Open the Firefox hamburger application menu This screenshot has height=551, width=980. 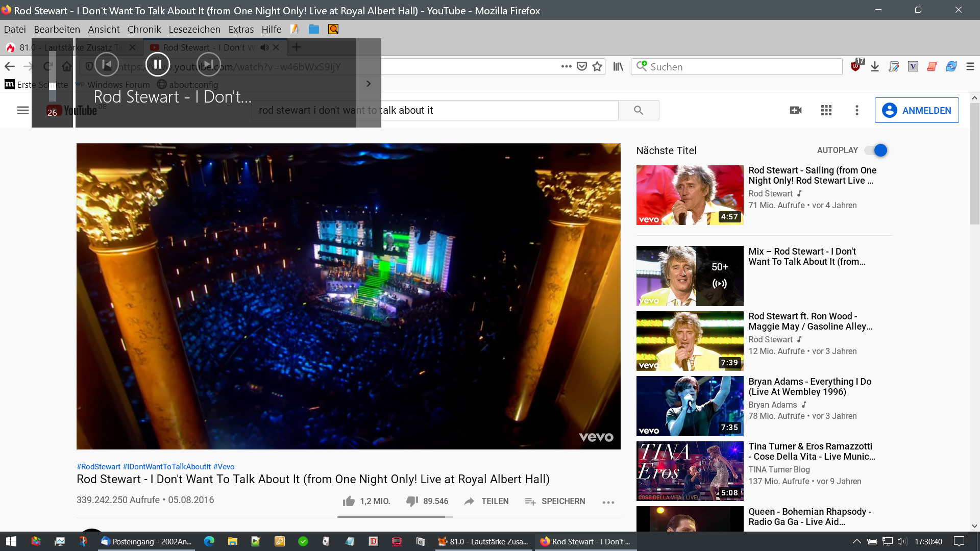coord(970,66)
